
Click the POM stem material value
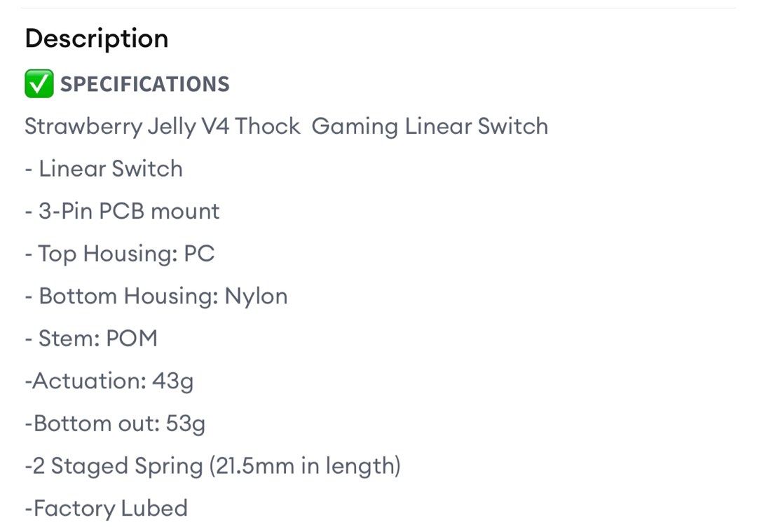coord(132,339)
